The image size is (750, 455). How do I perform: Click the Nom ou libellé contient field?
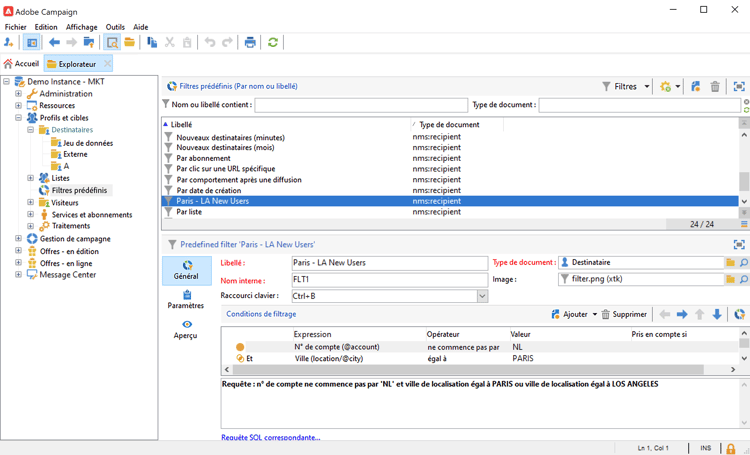click(x=361, y=105)
